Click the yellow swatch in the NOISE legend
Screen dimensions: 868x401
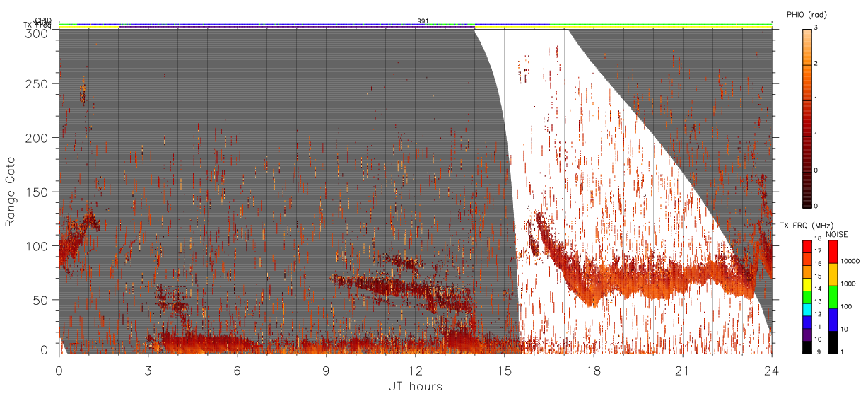(x=833, y=274)
